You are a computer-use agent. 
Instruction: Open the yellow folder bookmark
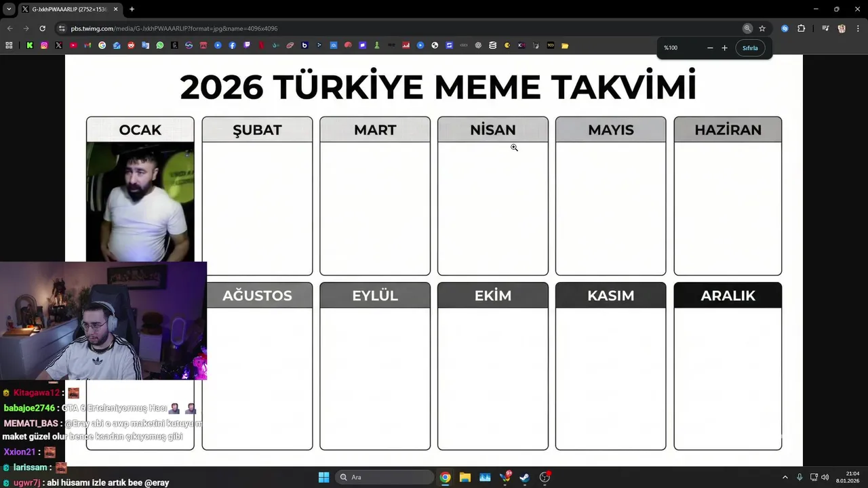pyautogui.click(x=565, y=45)
